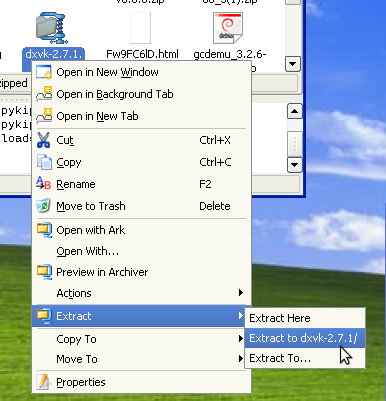Click the Rename AB icon
The width and height of the screenshot is (386, 401).
tap(44, 184)
